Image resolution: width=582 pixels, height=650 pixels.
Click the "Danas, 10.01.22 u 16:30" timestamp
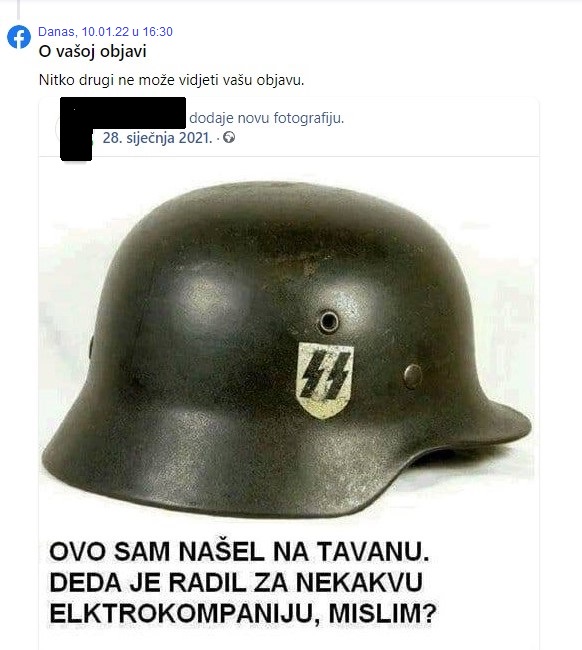pyautogui.click(x=105, y=32)
